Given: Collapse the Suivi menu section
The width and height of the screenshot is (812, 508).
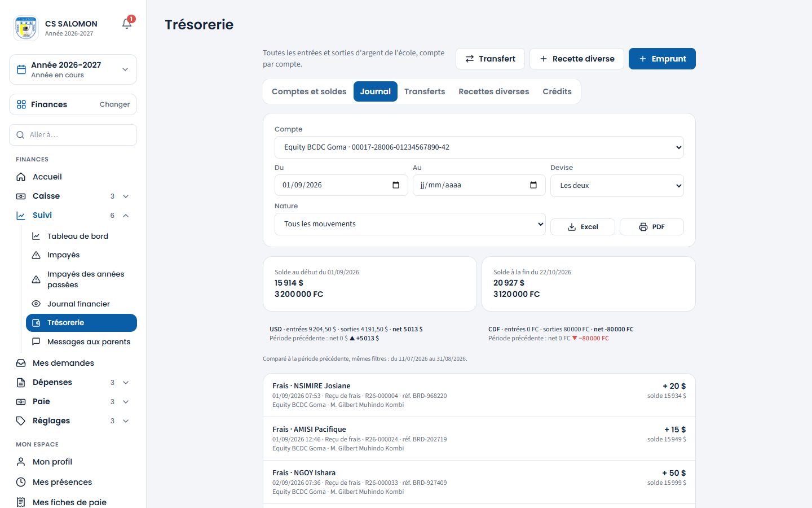Looking at the screenshot, I should 73,215.
